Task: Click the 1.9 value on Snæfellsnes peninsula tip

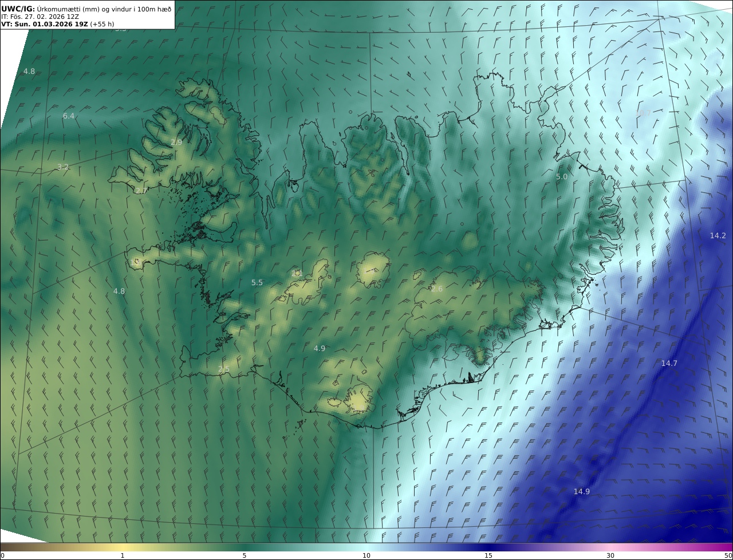Action: (x=136, y=262)
